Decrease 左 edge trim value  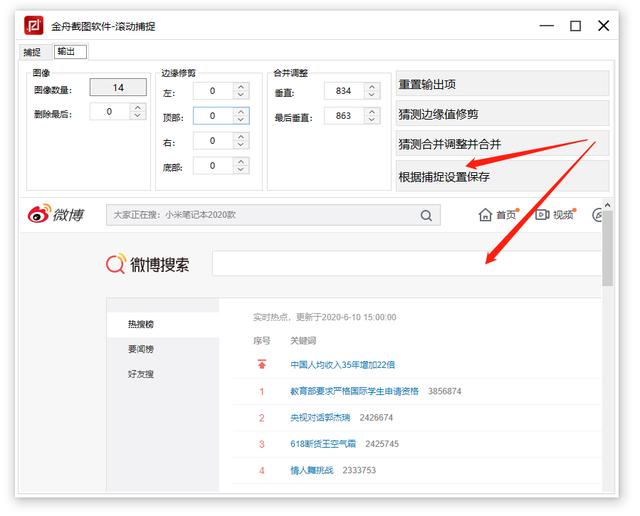click(241, 95)
